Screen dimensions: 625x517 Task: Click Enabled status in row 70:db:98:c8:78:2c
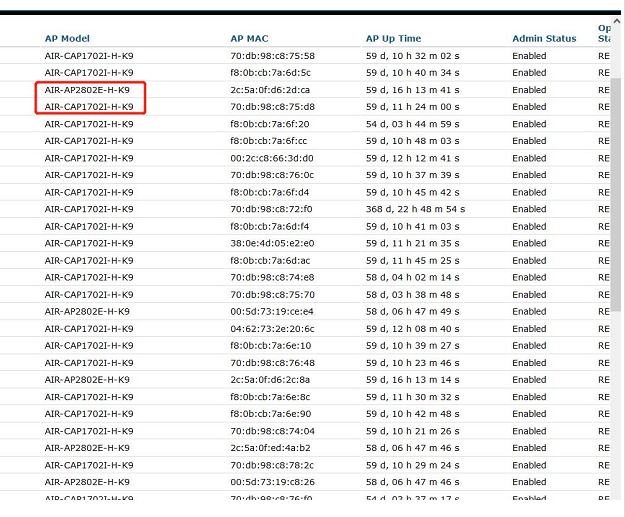(529, 465)
